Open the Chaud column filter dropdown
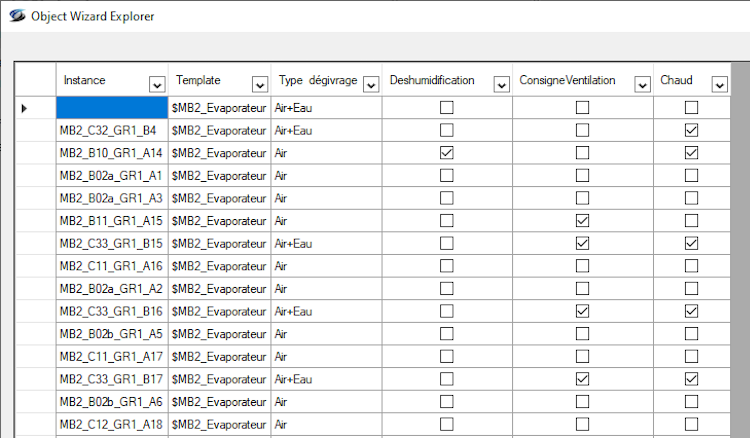Viewport: 750px width, 438px height. (719, 85)
